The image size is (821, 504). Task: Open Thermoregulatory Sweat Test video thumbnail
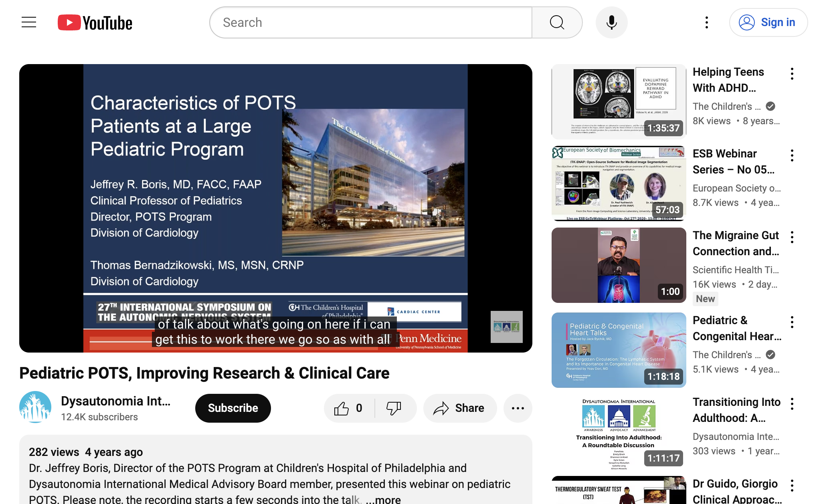(x=619, y=490)
